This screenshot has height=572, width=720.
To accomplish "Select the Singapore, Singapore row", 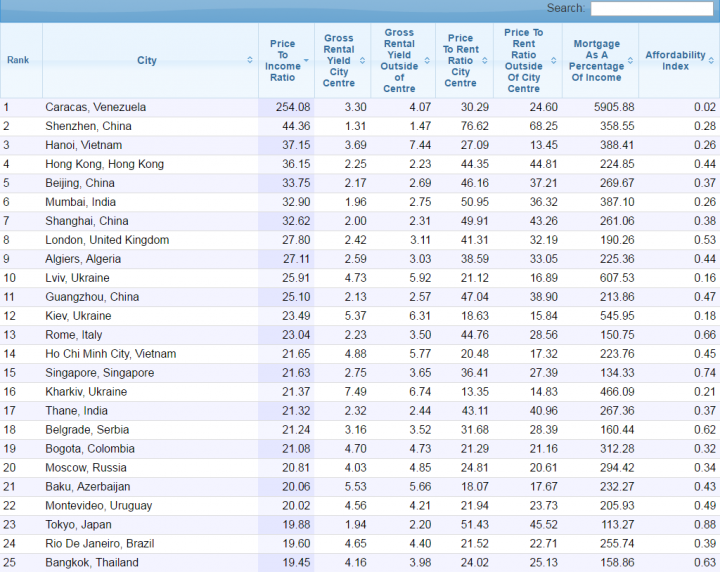I will [360, 372].
